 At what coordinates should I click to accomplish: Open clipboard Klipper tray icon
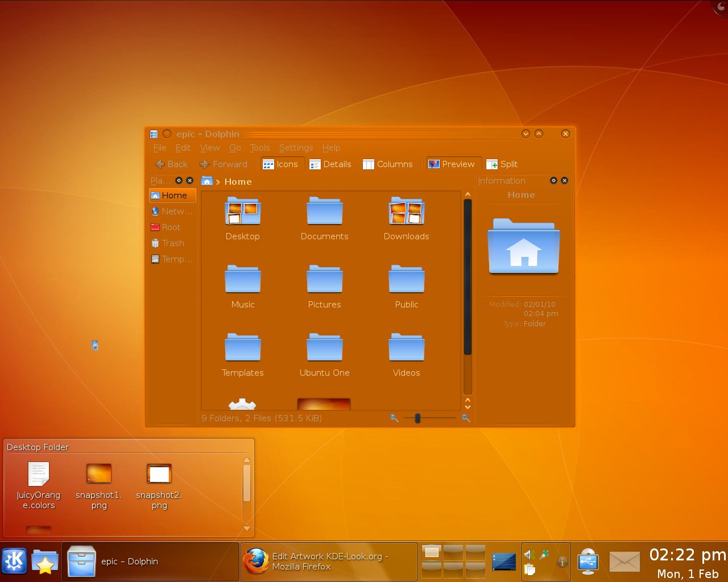(x=530, y=569)
